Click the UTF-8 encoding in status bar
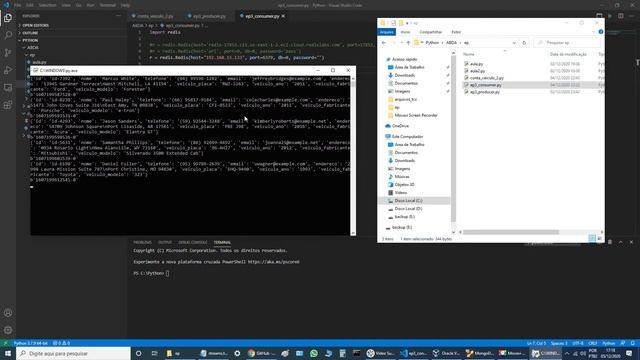The image size is (640, 360). point(578,343)
